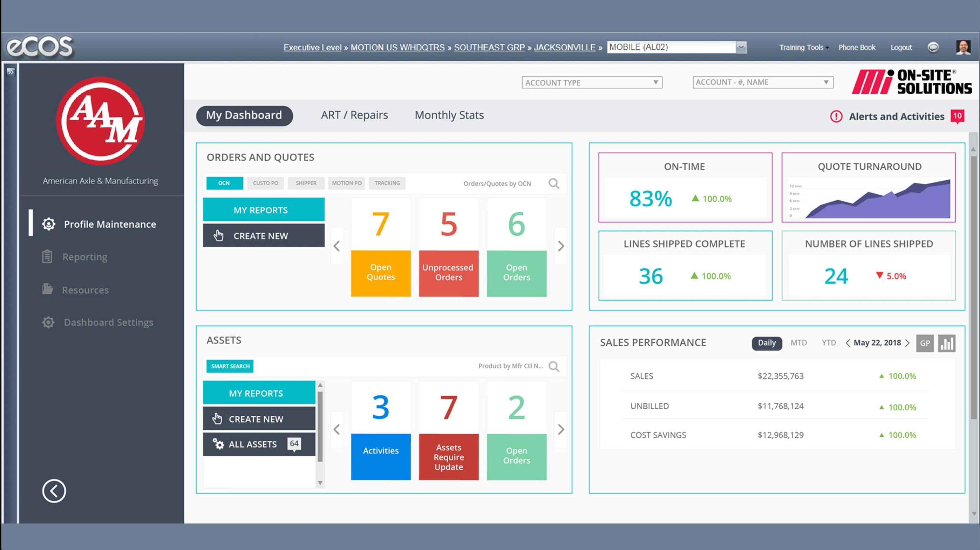Image resolution: width=980 pixels, height=550 pixels.
Task: Toggle the GP display in Sales Performance
Action: (x=925, y=343)
